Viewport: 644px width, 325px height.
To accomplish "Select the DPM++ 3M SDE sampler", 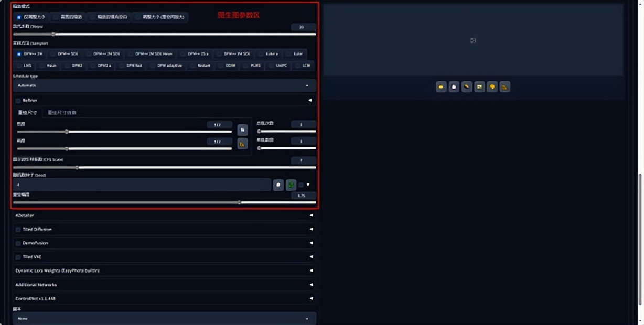I will tap(234, 53).
